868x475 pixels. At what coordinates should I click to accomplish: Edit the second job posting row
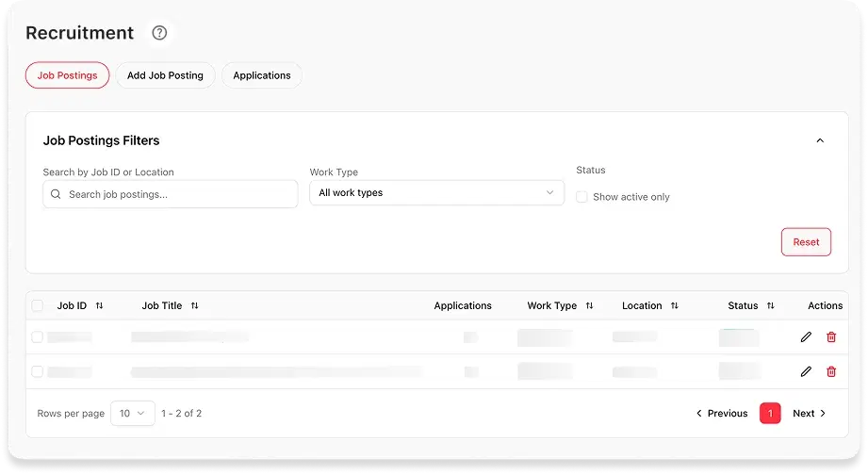[x=806, y=371]
